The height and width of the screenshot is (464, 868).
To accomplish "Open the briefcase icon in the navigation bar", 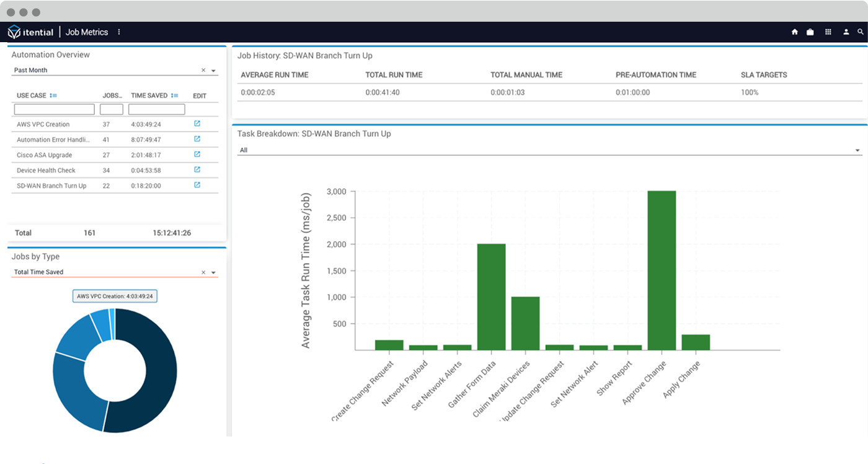I will (810, 32).
